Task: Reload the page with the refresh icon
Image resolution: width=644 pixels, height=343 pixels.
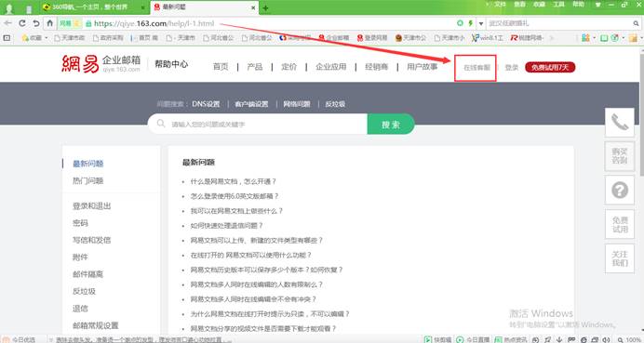Action: [22, 23]
